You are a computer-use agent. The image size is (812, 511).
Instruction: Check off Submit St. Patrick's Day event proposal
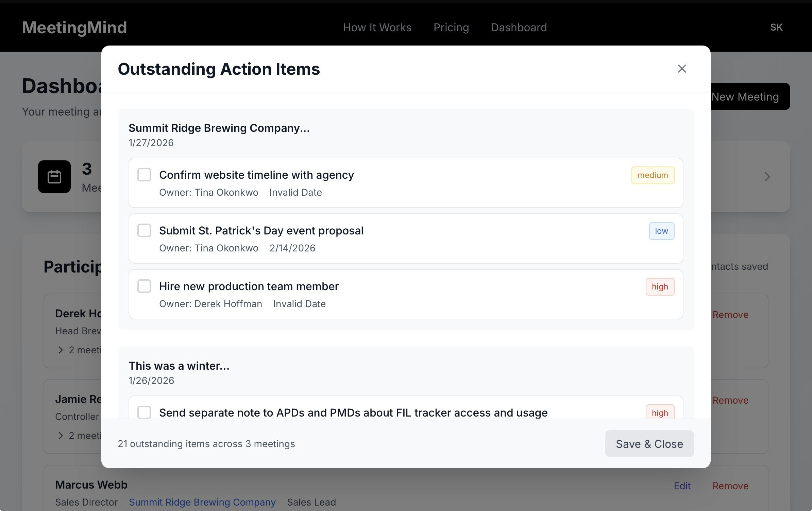point(144,230)
